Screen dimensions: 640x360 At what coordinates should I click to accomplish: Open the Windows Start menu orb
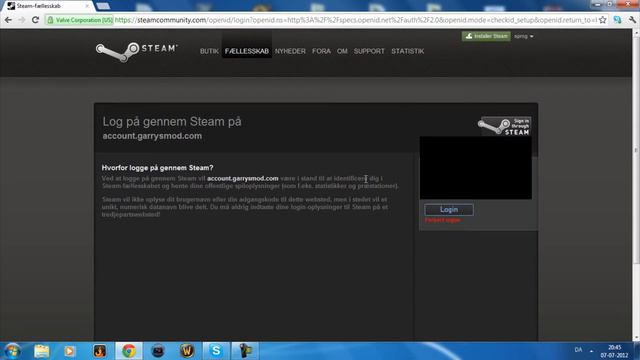[x=12, y=351]
